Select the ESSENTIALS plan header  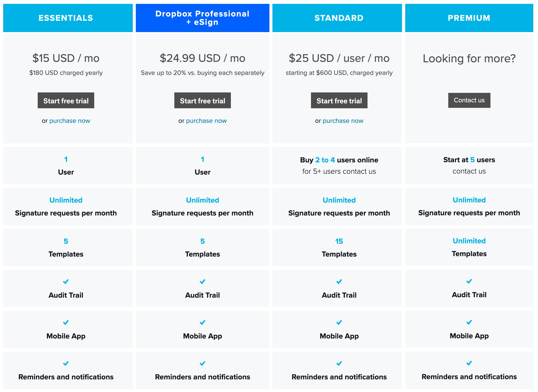point(66,18)
